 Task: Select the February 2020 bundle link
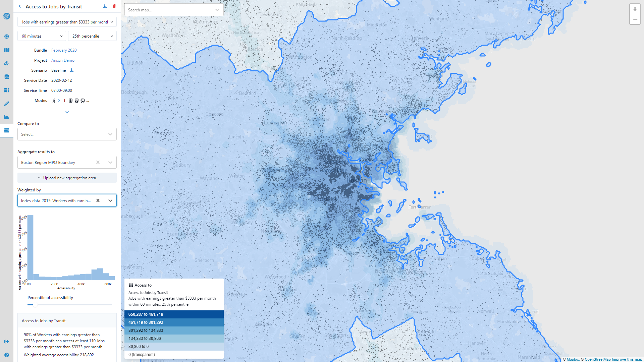(64, 50)
